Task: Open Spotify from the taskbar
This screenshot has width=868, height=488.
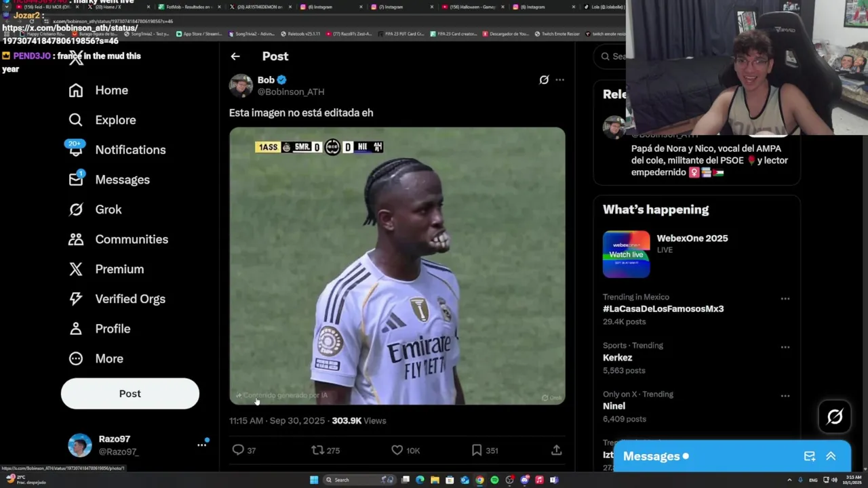Action: pyautogui.click(x=494, y=480)
